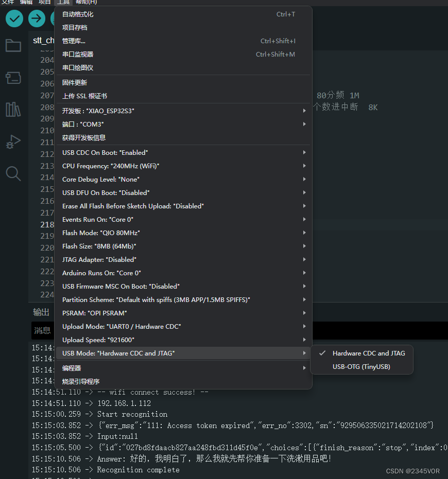Open the 文件 menu
Image resolution: width=448 pixels, height=479 pixels.
pyautogui.click(x=7, y=3)
